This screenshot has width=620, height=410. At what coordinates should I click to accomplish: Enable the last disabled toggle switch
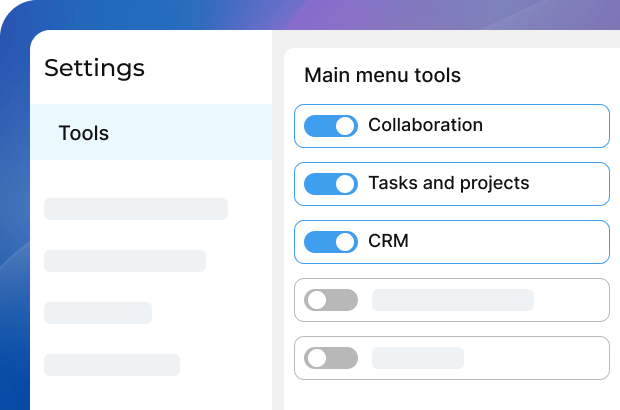[330, 358]
